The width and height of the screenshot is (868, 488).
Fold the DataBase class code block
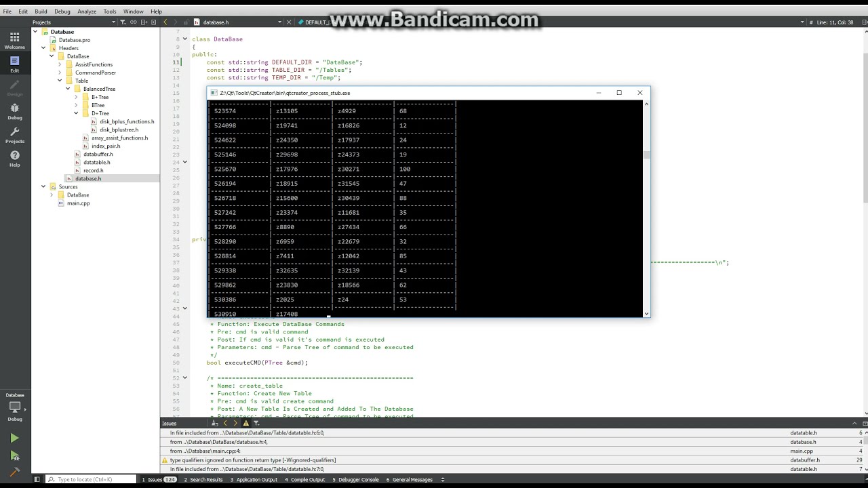pyautogui.click(x=184, y=39)
